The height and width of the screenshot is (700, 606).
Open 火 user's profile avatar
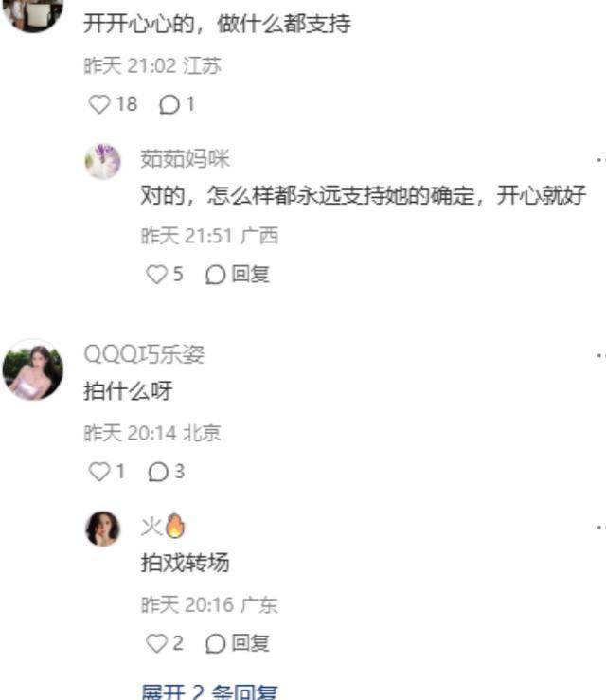[x=102, y=529]
